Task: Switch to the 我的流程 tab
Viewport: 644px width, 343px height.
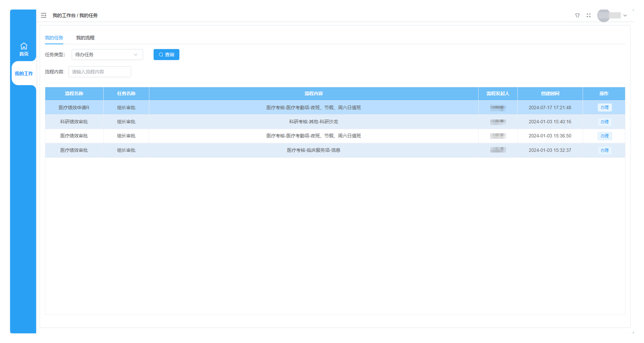Action: click(85, 38)
